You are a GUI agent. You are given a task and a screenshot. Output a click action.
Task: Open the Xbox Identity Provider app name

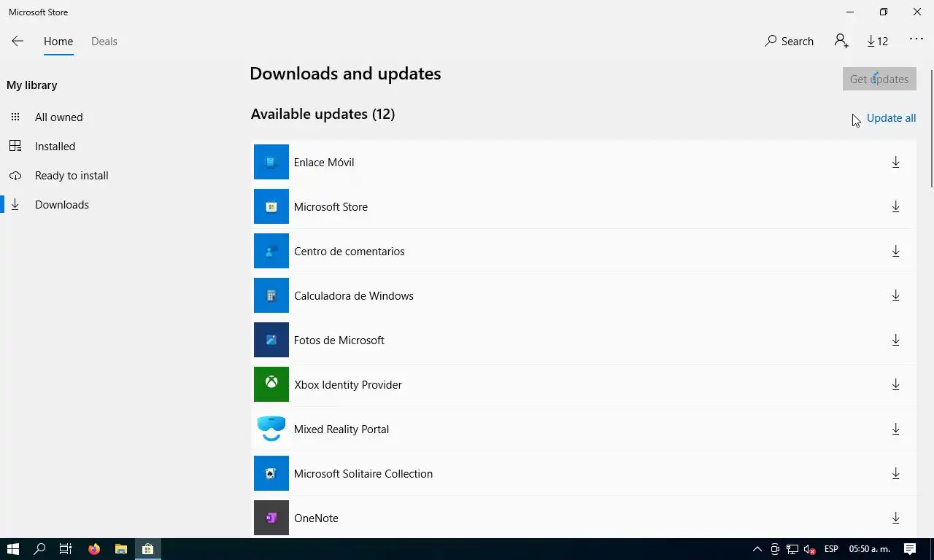(347, 384)
